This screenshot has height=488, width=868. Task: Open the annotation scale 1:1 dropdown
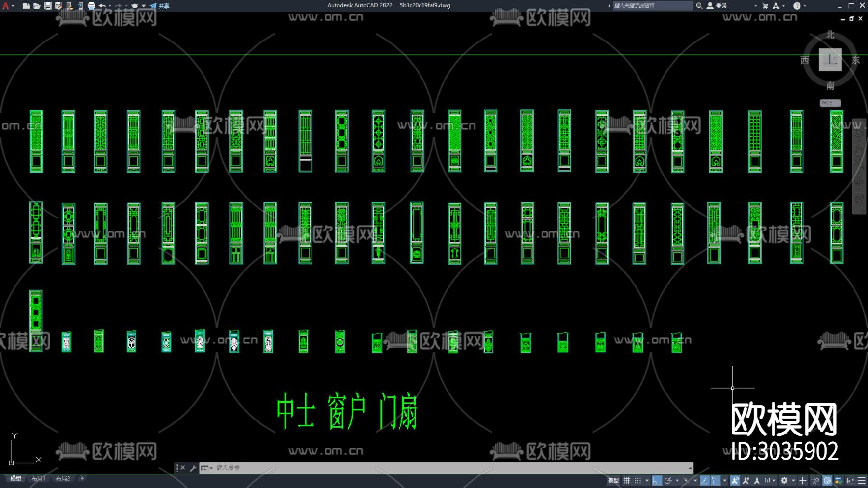coord(770,480)
